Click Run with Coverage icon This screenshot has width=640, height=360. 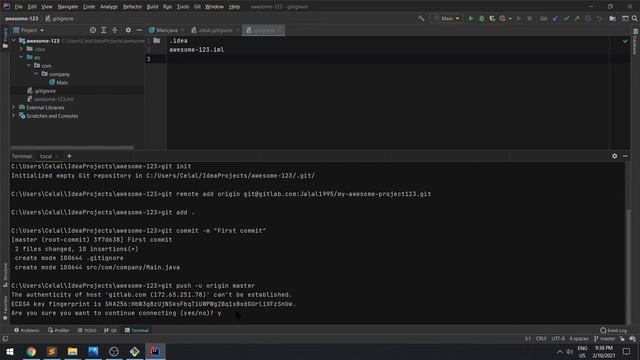click(492, 18)
